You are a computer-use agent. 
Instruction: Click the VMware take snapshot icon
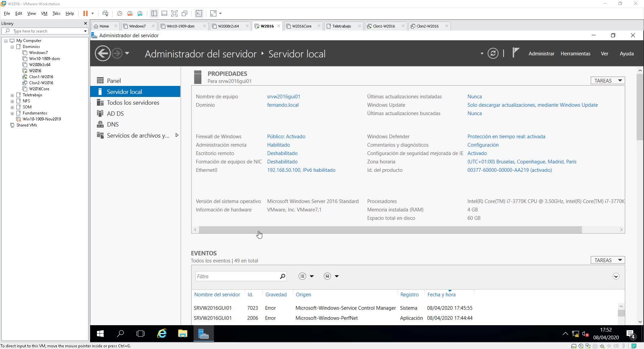point(119,13)
